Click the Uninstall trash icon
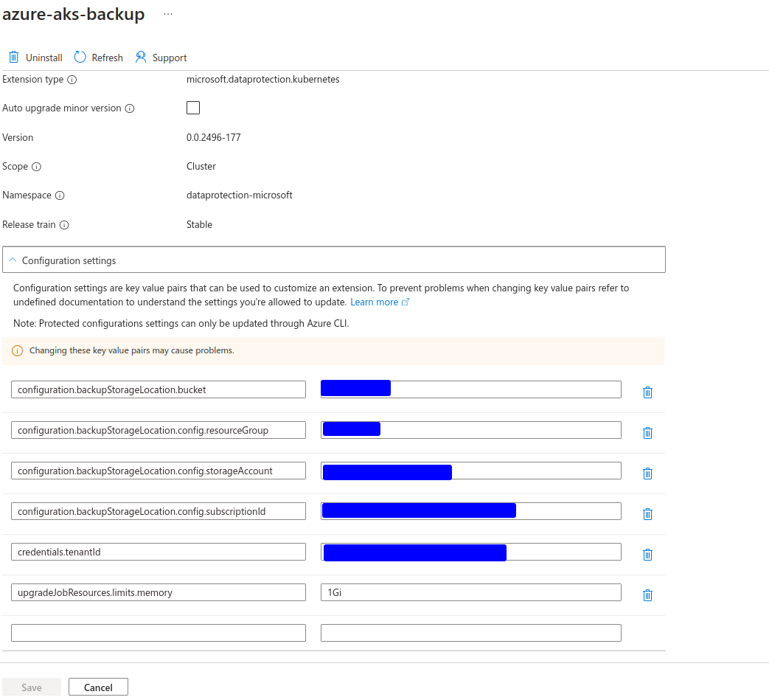This screenshot has height=700, width=769. click(14, 58)
